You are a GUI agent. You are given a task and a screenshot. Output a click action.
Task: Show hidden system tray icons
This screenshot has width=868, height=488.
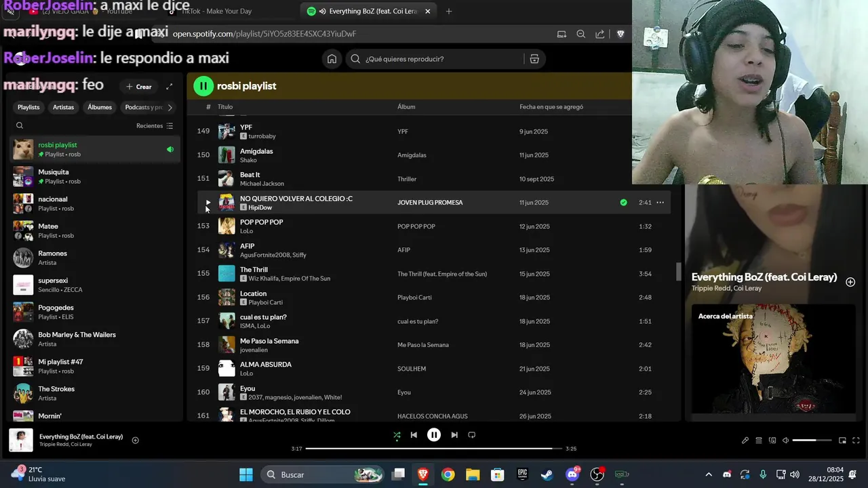709,474
